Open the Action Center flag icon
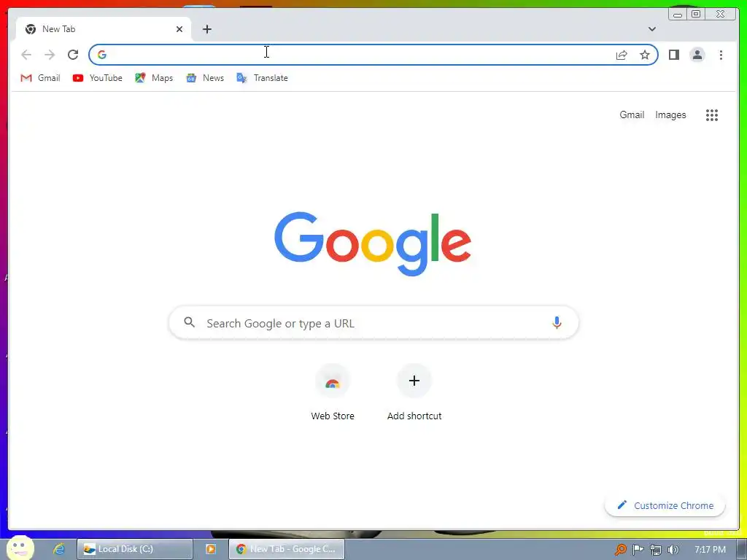The height and width of the screenshot is (560, 747). click(x=638, y=550)
